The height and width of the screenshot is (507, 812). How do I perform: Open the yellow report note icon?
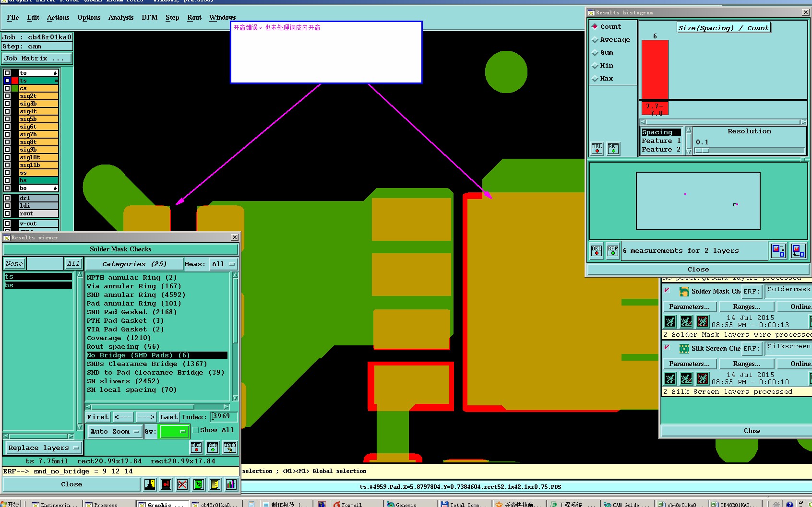tap(215, 484)
